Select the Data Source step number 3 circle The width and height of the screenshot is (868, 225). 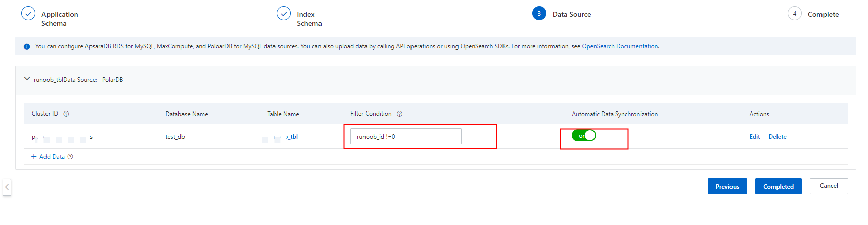tap(539, 14)
